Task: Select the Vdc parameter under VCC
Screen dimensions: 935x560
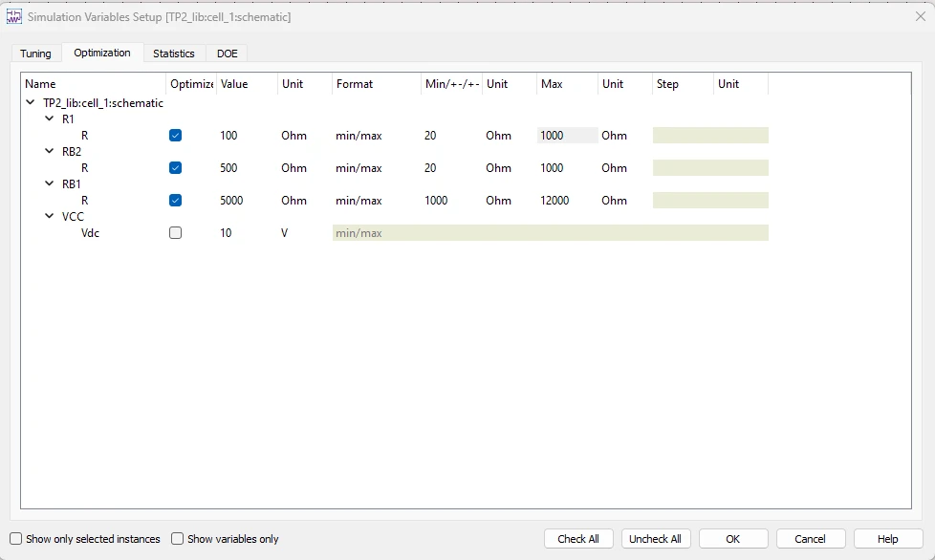Action: [x=90, y=233]
